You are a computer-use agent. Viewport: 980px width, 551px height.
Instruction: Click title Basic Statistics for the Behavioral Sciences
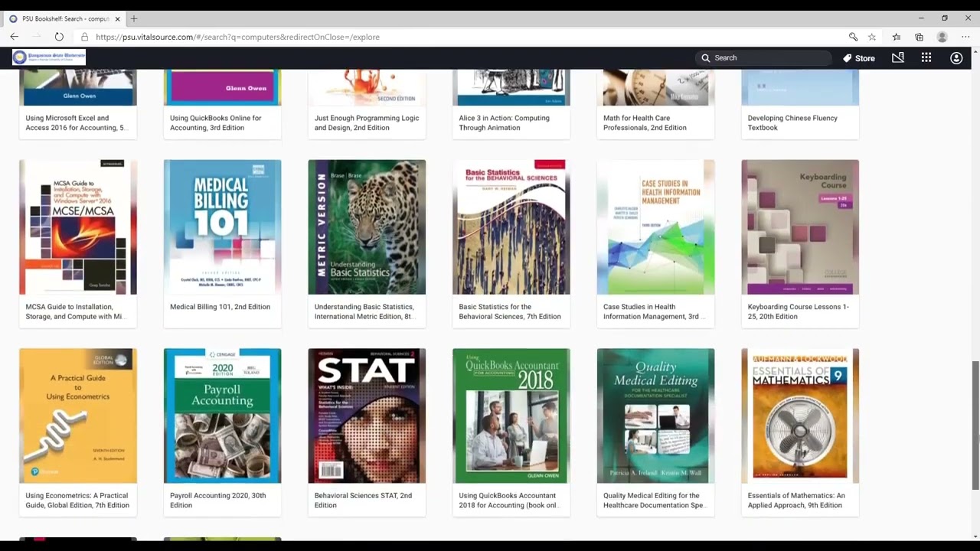[x=510, y=311]
